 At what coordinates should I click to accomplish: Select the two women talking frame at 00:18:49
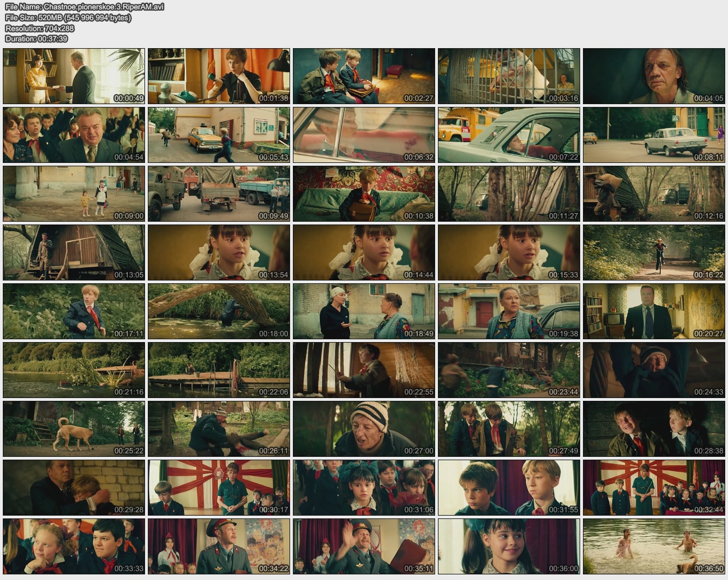click(363, 311)
